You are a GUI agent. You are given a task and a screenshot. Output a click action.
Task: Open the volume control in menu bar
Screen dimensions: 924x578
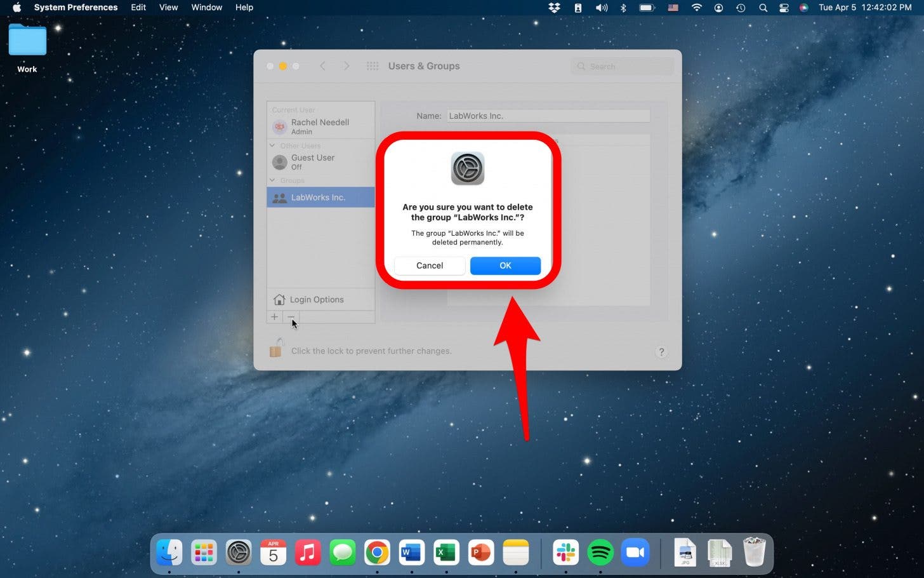coord(601,8)
